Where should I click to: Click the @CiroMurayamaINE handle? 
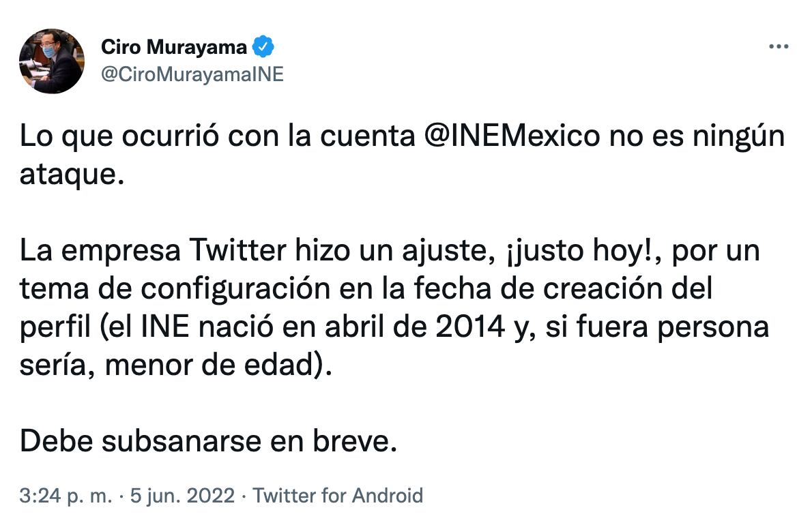(192, 74)
